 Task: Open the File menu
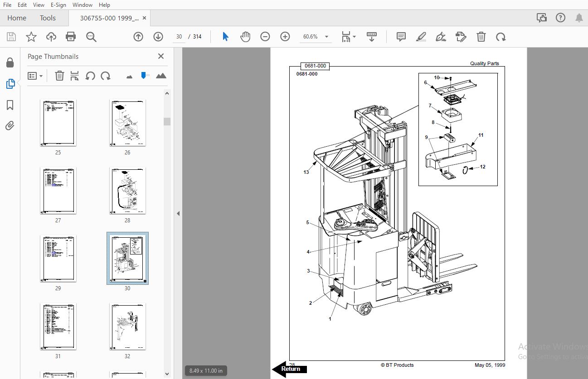coord(7,5)
